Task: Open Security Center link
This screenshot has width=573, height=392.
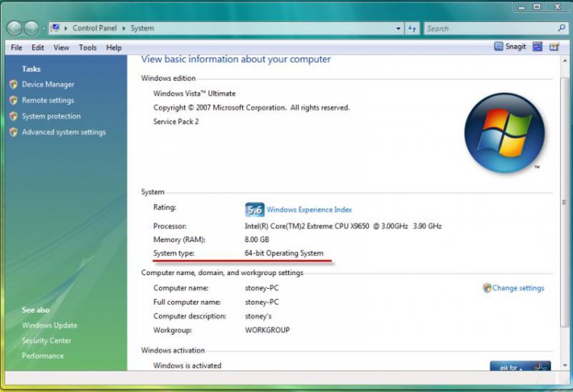Action: (x=47, y=341)
